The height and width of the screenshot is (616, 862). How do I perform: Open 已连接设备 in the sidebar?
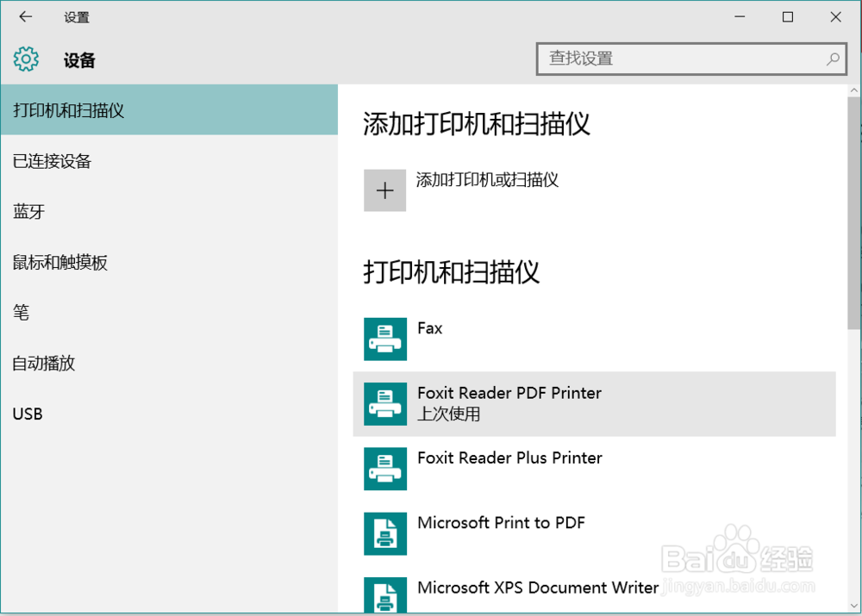pyautogui.click(x=169, y=161)
